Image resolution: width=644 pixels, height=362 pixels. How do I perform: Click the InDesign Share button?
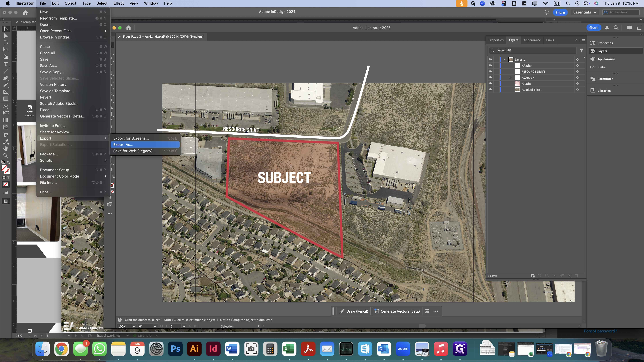coord(560,12)
